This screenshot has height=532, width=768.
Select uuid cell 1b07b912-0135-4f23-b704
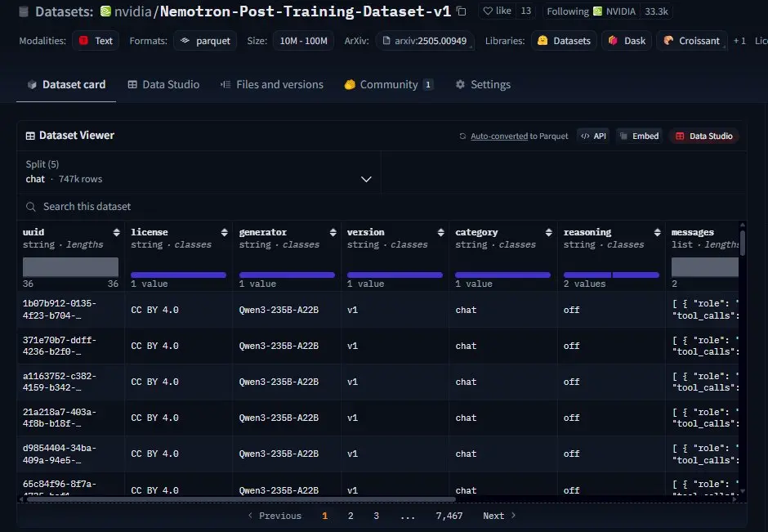(70, 310)
